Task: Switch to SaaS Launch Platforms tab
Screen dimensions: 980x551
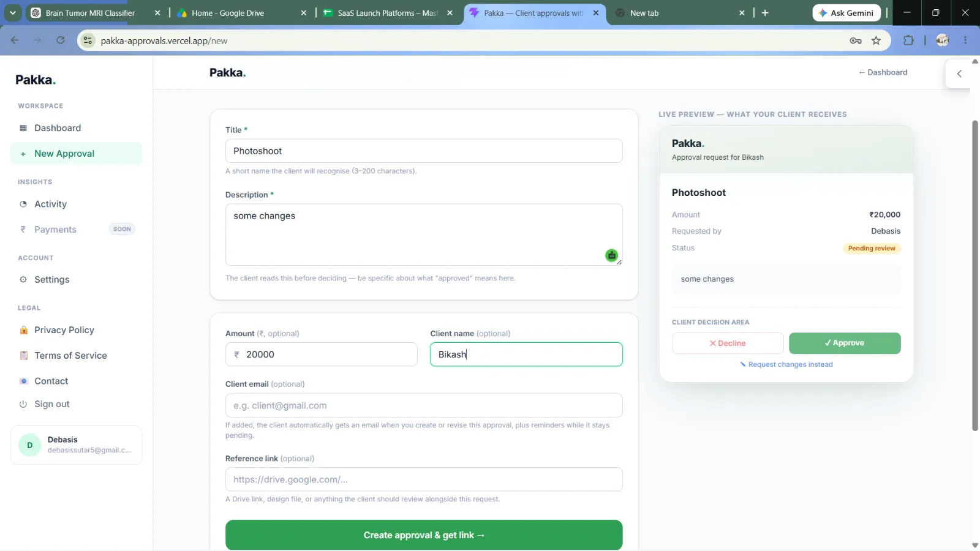Action: pos(387,13)
